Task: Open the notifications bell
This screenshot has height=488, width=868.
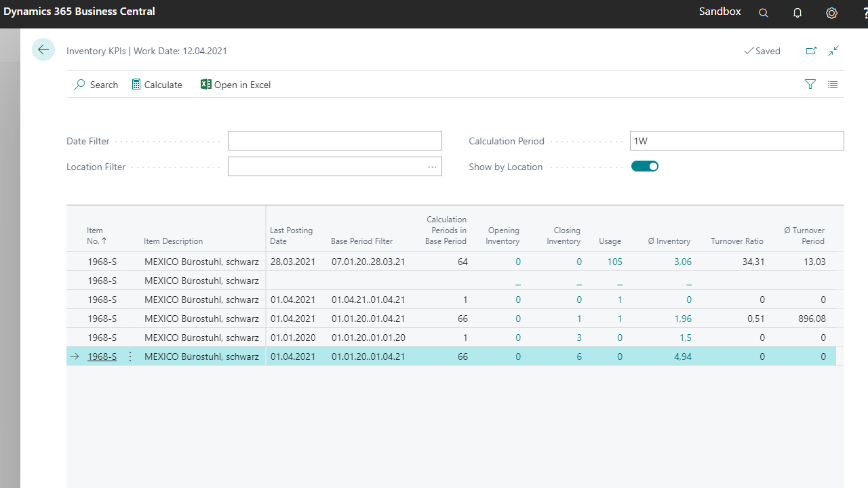Action: click(x=797, y=13)
